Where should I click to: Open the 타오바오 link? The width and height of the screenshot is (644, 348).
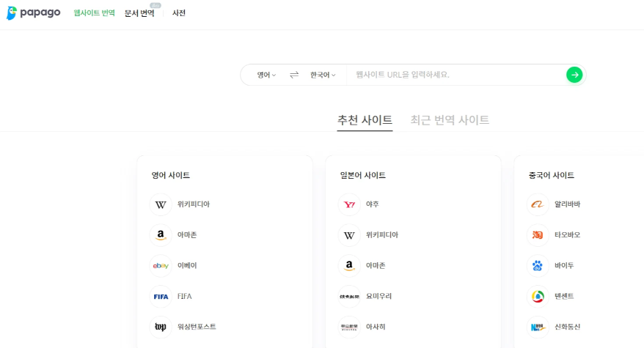pos(567,234)
